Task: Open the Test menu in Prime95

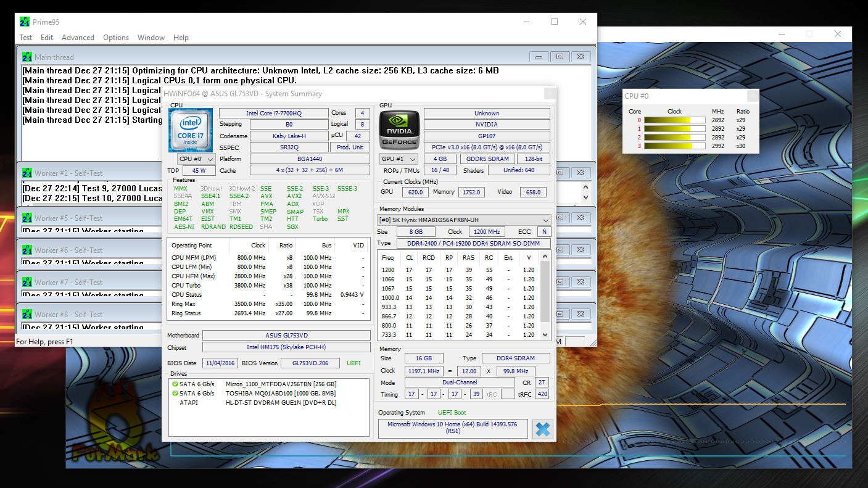Action: coord(26,38)
